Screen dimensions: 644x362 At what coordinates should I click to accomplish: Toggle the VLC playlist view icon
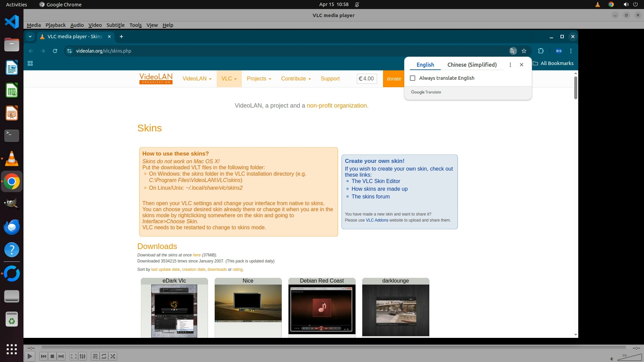(x=95, y=356)
